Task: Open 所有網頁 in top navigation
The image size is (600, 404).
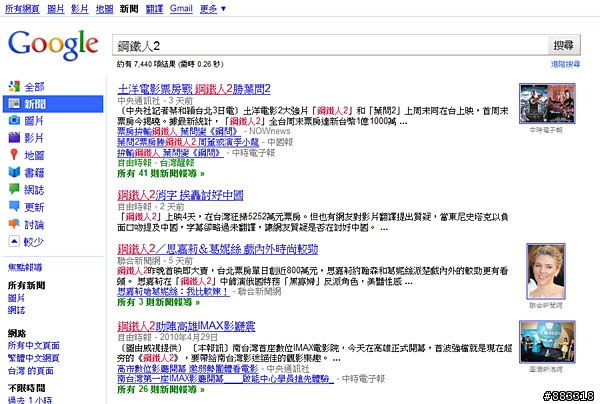Action: coord(22,8)
